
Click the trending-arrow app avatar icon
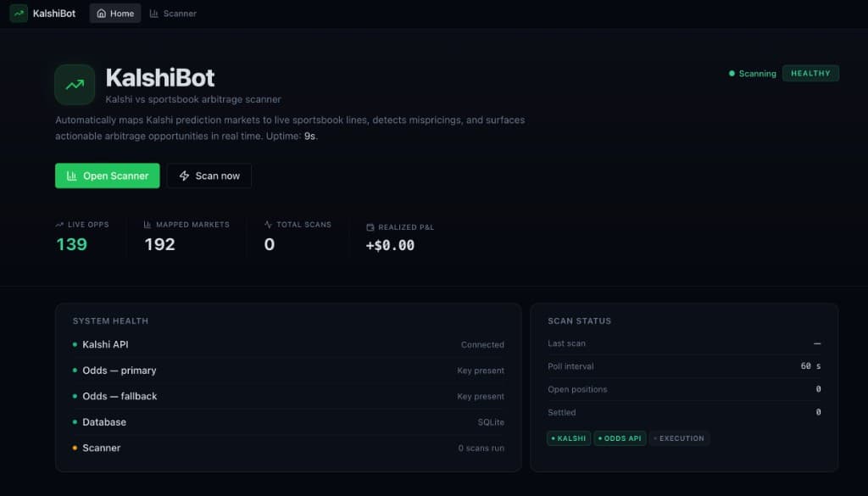click(x=74, y=85)
